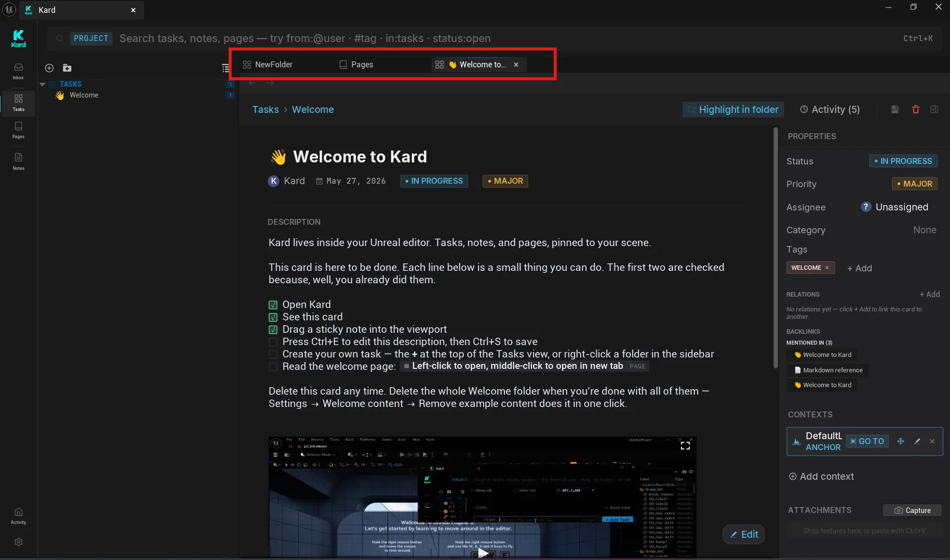Expand the embedded video to fullscreen
Viewport: 950px width, 560px height.
click(x=685, y=446)
